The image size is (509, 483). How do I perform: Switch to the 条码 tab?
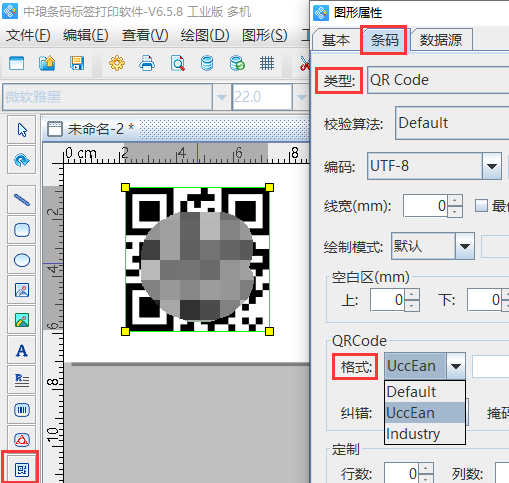click(385, 40)
